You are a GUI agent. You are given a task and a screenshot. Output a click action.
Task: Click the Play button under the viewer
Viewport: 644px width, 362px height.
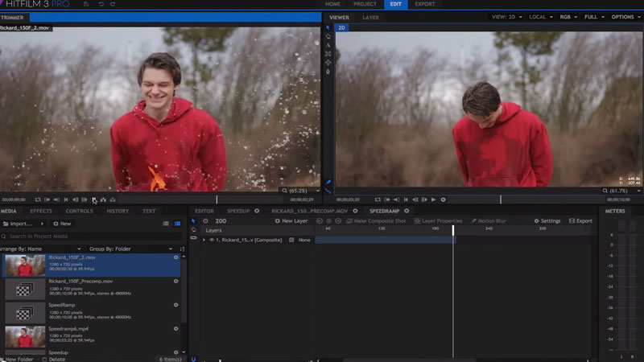click(434, 200)
